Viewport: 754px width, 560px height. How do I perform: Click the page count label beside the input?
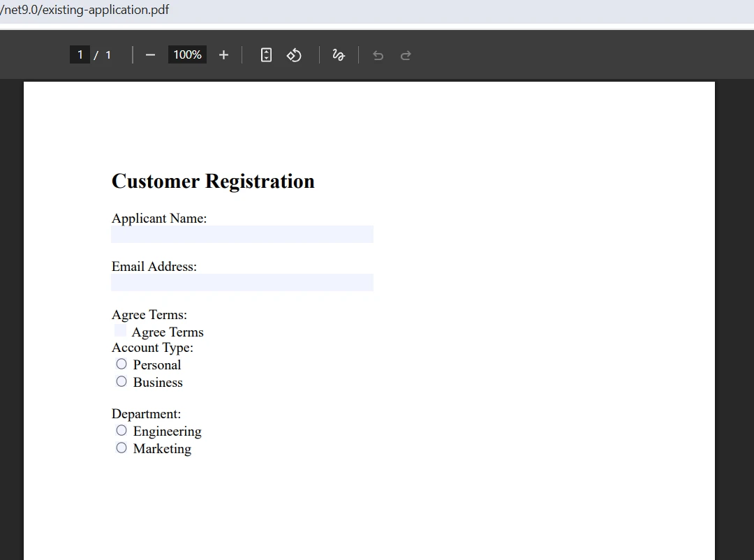tap(108, 54)
